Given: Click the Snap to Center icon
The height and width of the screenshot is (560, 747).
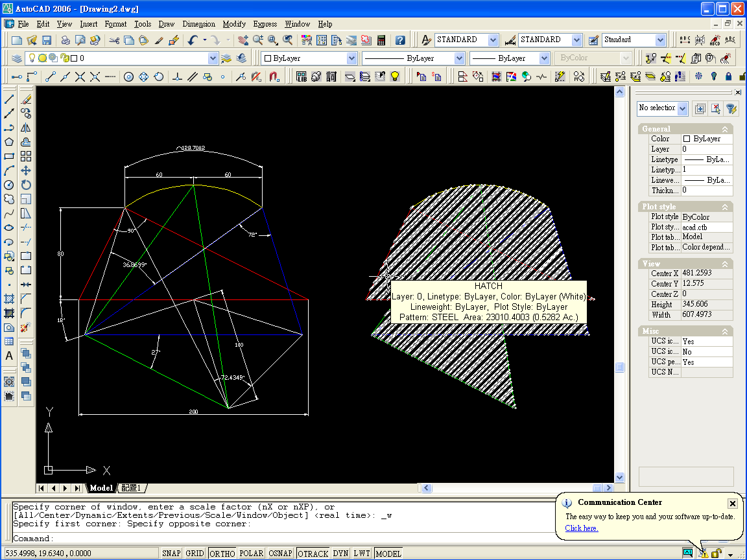Looking at the screenshot, I should click(x=128, y=76).
